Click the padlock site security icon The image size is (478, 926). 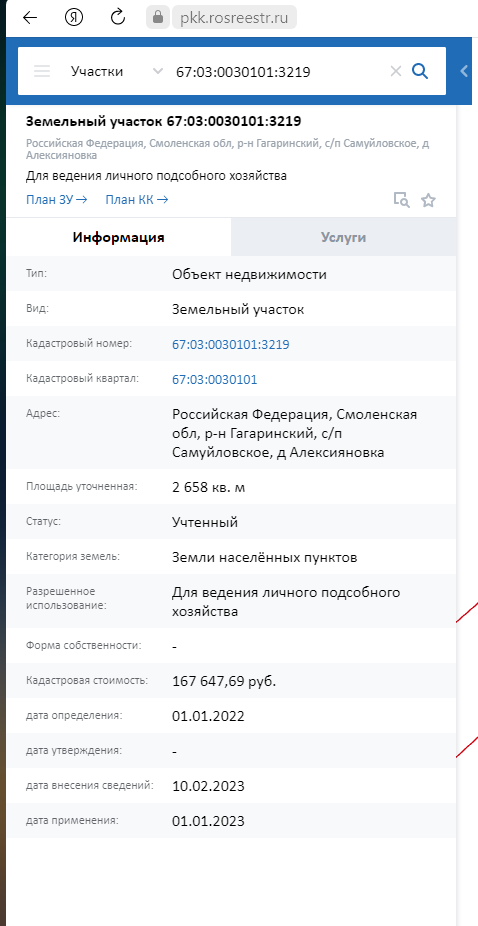pyautogui.click(x=158, y=18)
